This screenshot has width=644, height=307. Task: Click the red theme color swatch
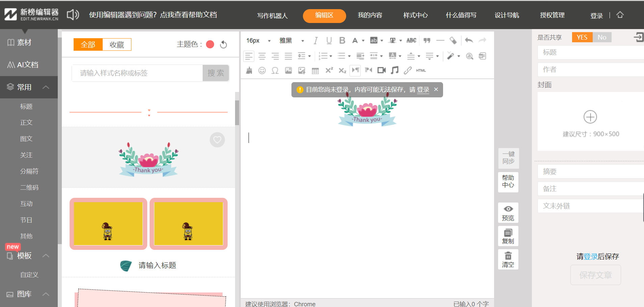(x=210, y=44)
